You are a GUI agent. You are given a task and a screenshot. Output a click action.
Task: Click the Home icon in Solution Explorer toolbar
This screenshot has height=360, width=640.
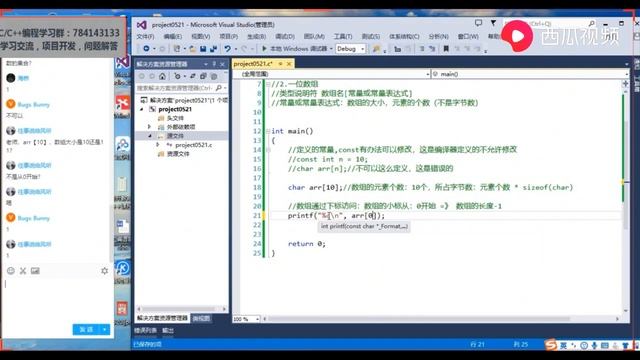coord(162,76)
